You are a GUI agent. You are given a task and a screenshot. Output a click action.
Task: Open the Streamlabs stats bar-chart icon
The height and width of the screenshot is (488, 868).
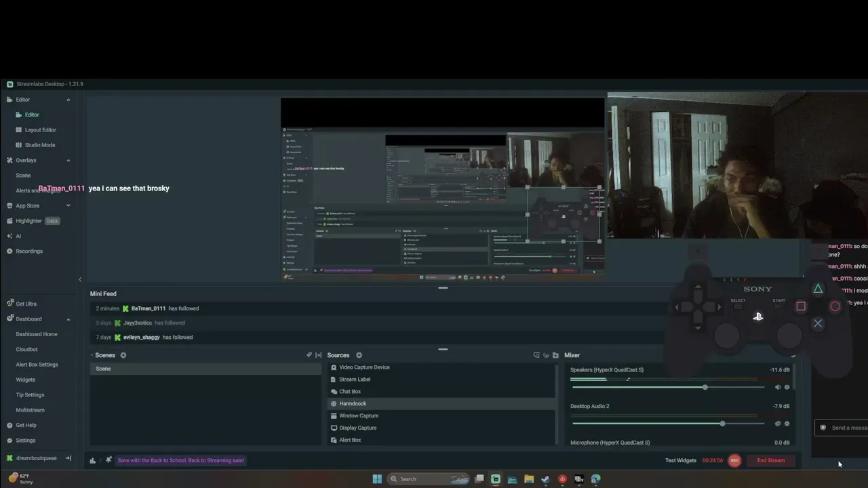[x=93, y=461]
